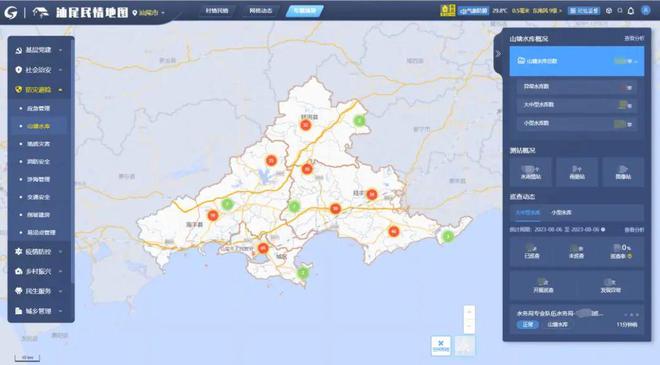Open the user avatar in top right
The width and height of the screenshot is (660, 365).
point(646,11)
